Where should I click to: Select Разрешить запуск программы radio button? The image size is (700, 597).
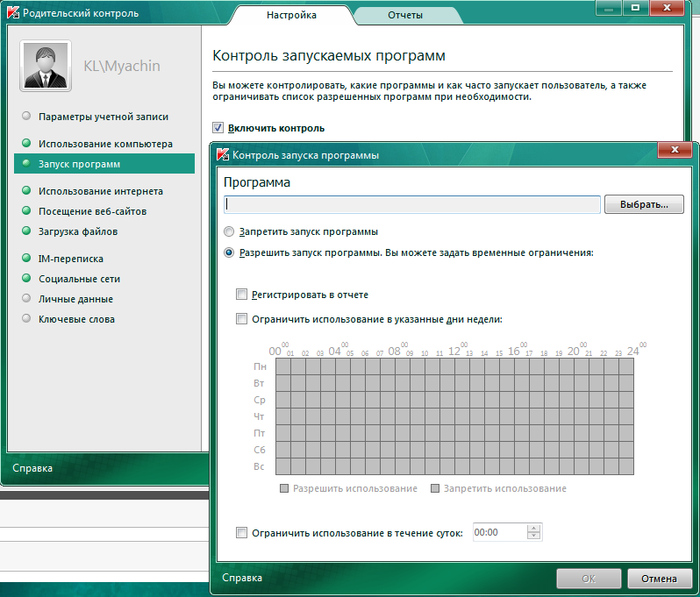pos(229,252)
